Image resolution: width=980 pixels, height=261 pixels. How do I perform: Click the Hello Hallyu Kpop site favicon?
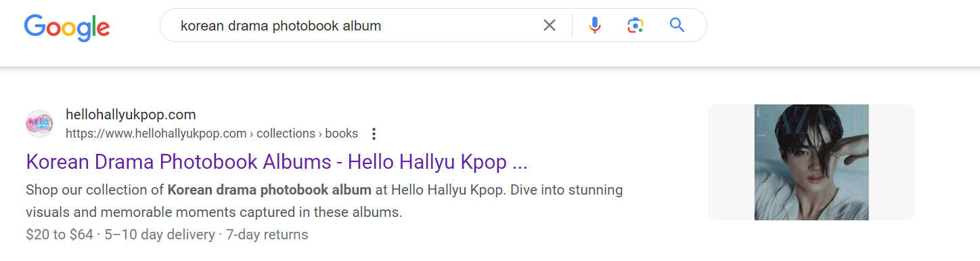pos(39,123)
